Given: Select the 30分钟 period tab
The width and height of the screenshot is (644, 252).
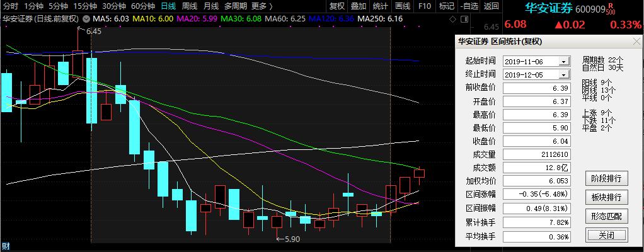Looking at the screenshot, I should pyautogui.click(x=114, y=6).
